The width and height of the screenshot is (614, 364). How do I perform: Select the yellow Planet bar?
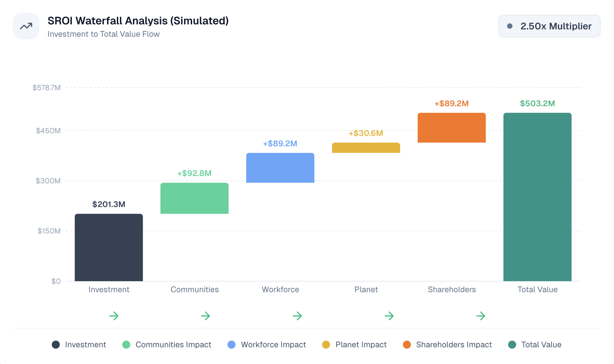pyautogui.click(x=366, y=148)
